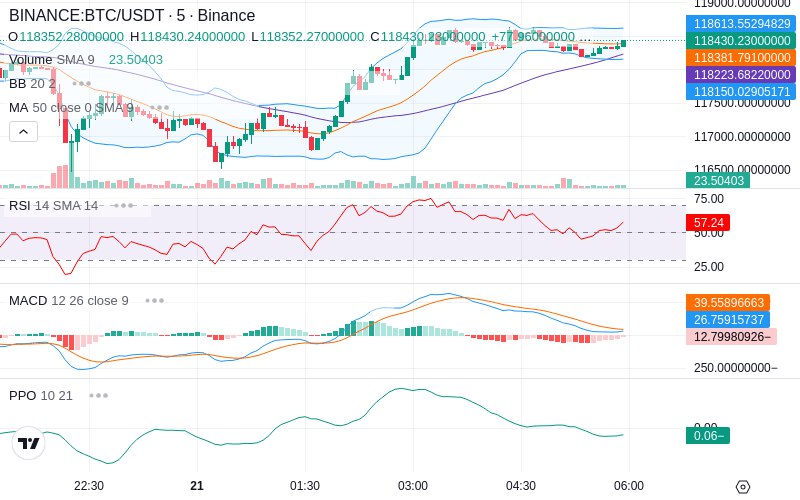Viewport: 800px width, 500px height.
Task: Click the lower band price tag 118150.02905171
Action: (x=741, y=91)
